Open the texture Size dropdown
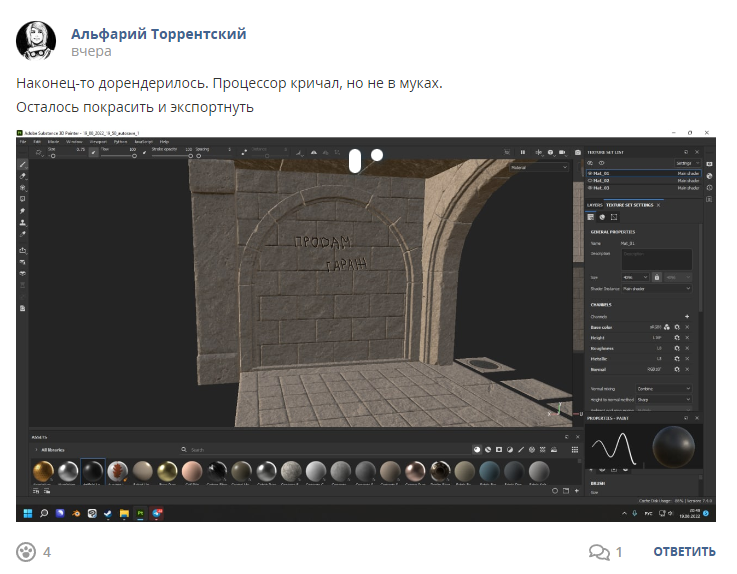 tap(635, 277)
